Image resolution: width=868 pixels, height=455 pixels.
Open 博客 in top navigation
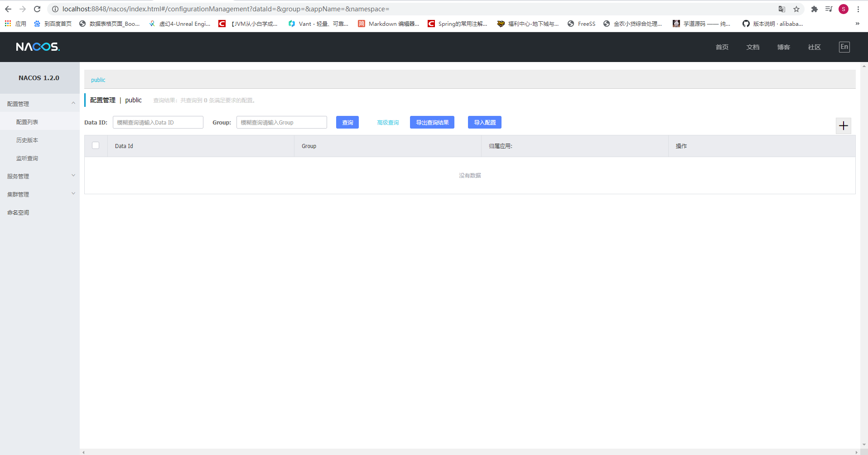[x=784, y=47]
